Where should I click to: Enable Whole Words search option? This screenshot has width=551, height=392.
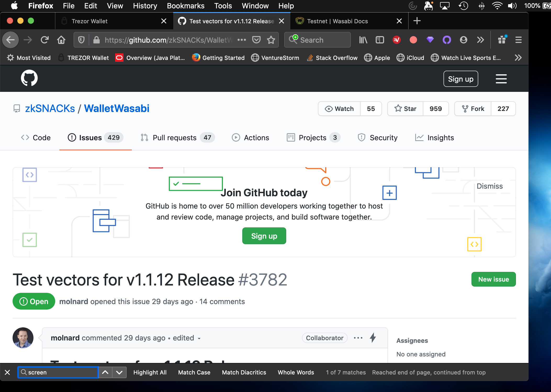click(296, 372)
